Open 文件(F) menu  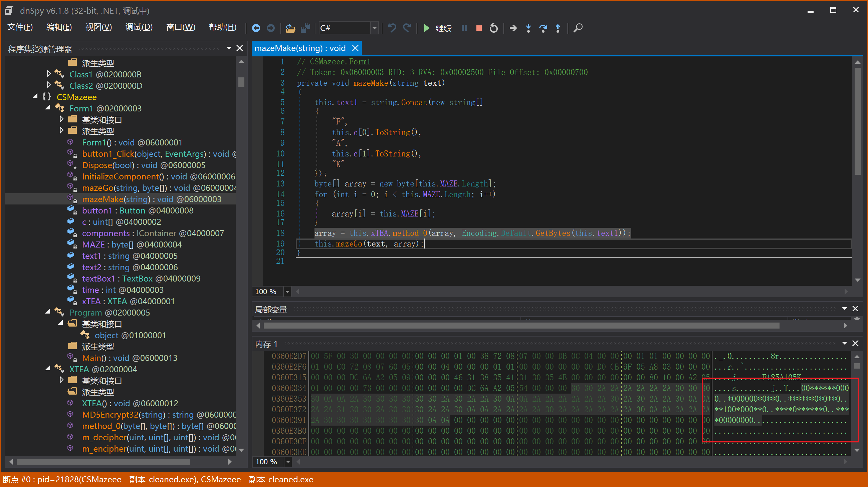[20, 27]
